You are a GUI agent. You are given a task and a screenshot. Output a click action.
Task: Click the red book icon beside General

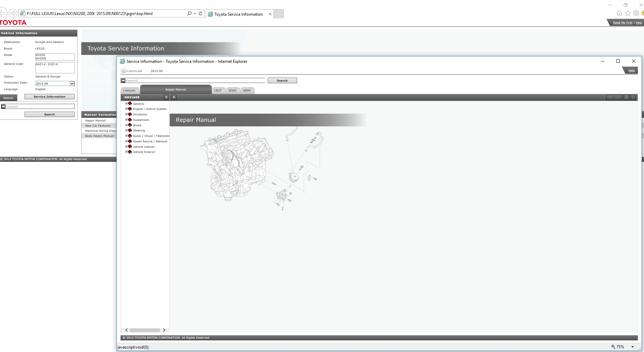(x=130, y=103)
